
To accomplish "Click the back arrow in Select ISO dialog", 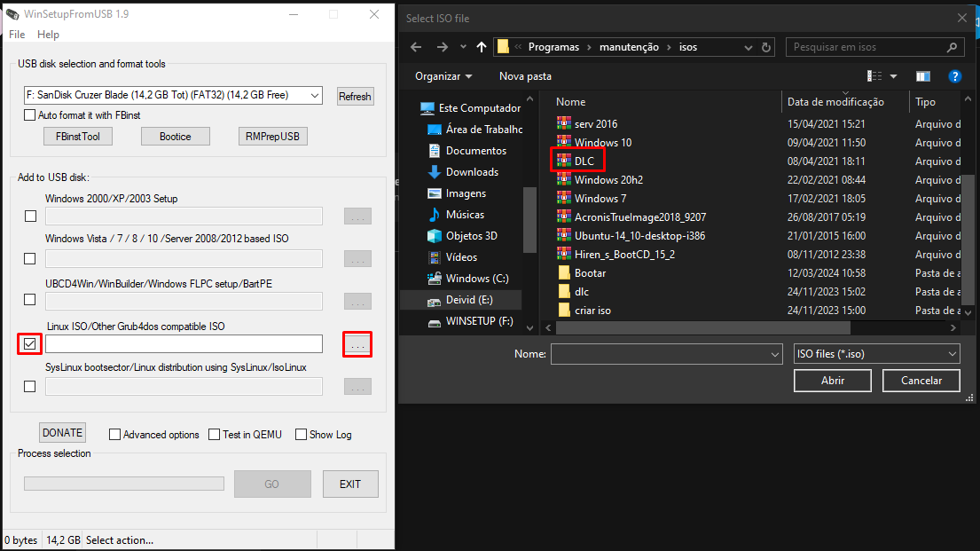I will pyautogui.click(x=416, y=47).
